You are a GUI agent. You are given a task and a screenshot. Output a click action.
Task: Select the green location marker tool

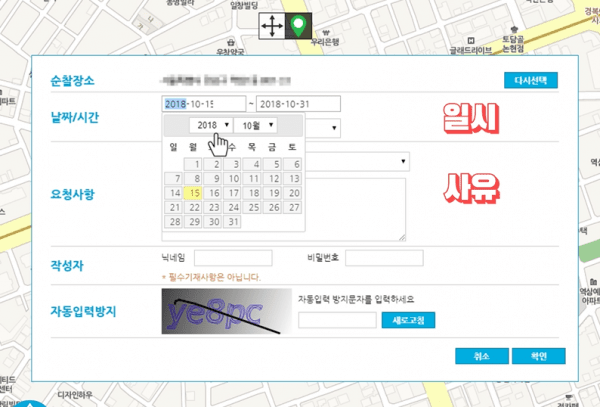[298, 26]
